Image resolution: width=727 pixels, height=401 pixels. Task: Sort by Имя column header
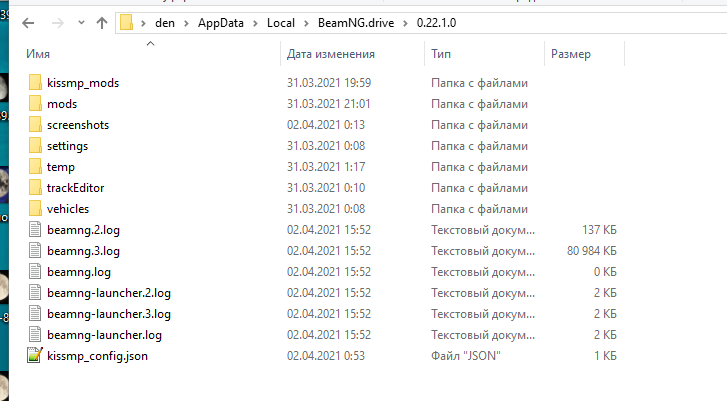(38, 54)
